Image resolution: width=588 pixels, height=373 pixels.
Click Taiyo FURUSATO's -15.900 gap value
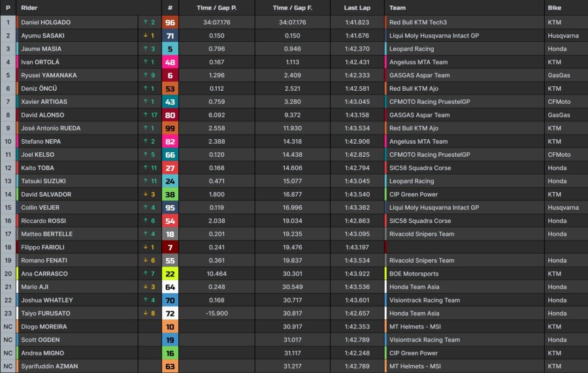[x=217, y=314]
